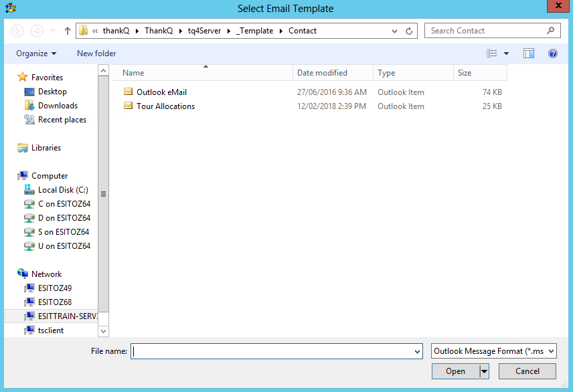Image resolution: width=573 pixels, height=392 pixels.
Task: Expand the view options dropdown arrow
Action: click(507, 54)
